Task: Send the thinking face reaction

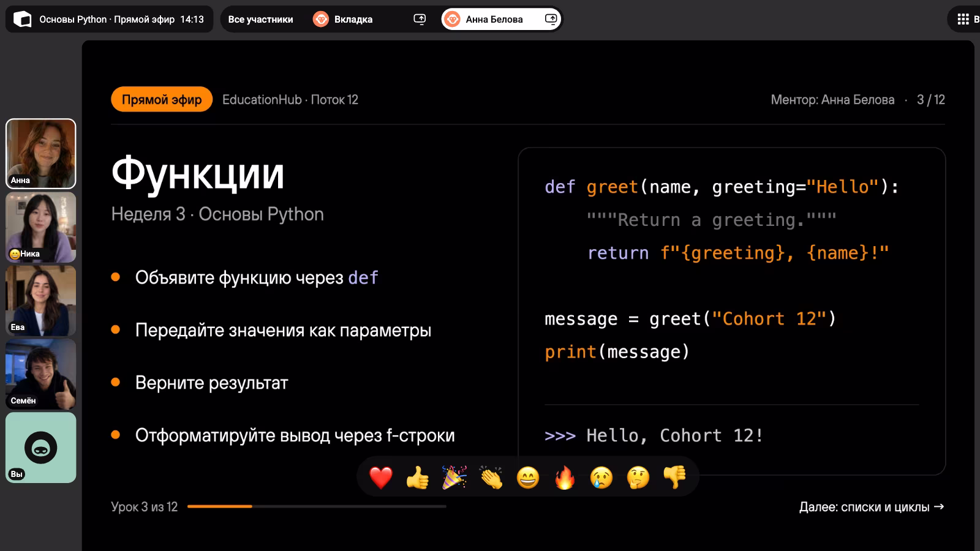Action: (638, 478)
